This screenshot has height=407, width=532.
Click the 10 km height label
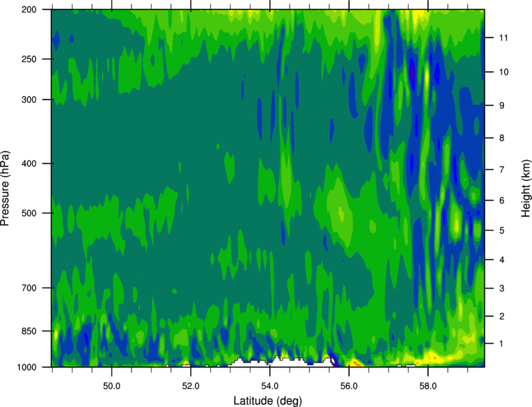[503, 71]
